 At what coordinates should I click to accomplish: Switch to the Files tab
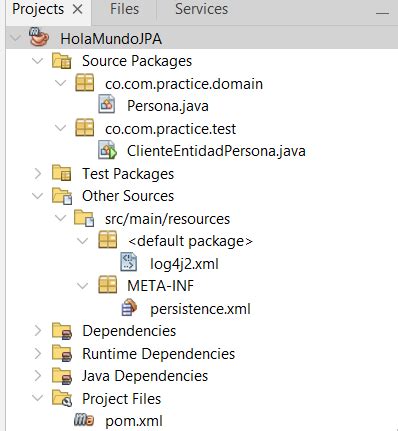pos(124,9)
